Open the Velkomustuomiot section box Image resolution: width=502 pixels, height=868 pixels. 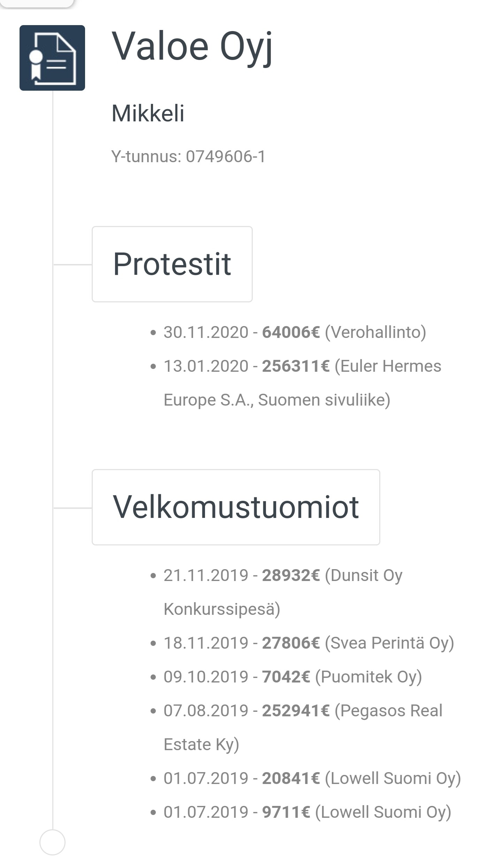[236, 507]
